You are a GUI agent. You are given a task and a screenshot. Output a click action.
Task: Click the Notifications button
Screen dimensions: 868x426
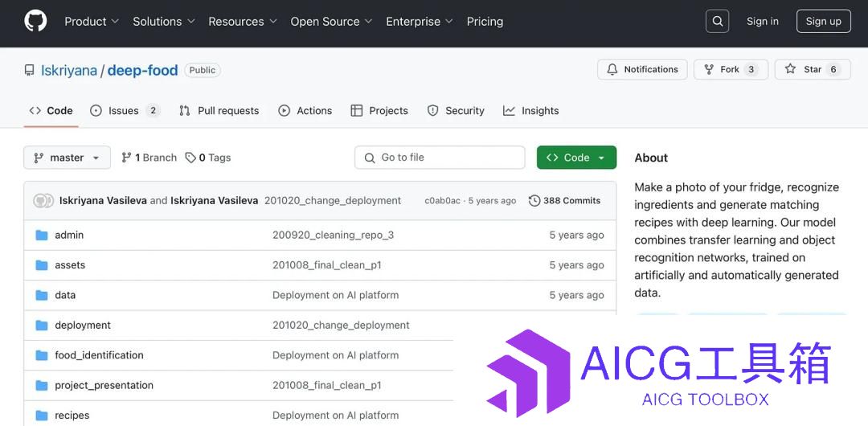click(642, 69)
